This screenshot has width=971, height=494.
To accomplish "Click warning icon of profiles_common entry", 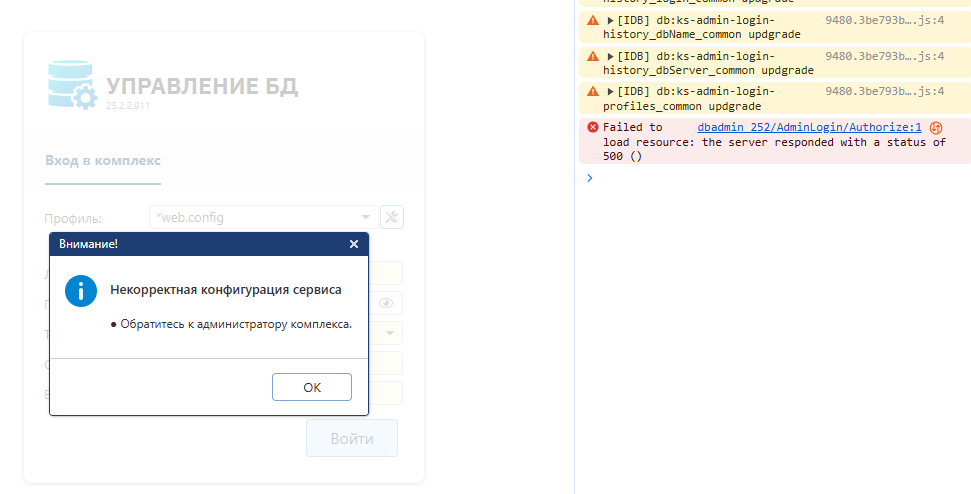I will [x=593, y=91].
